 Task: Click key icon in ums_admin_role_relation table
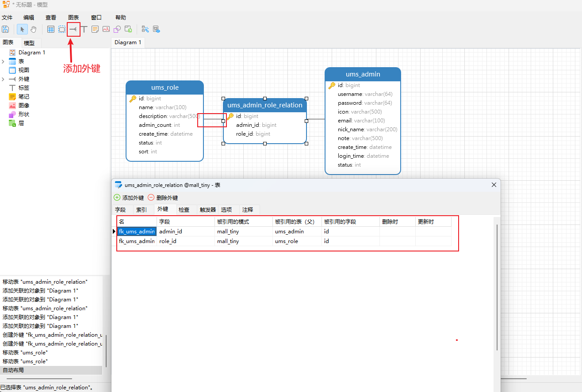click(230, 116)
